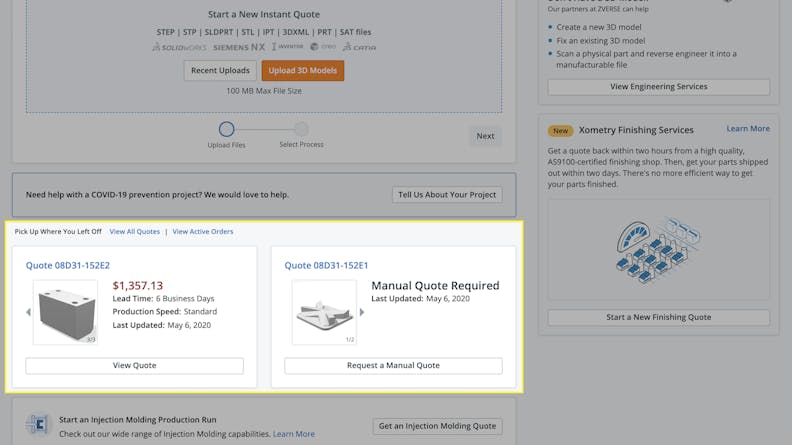Click the Siemens NX logo
Viewport: 792px width, 445px height.
[239, 47]
